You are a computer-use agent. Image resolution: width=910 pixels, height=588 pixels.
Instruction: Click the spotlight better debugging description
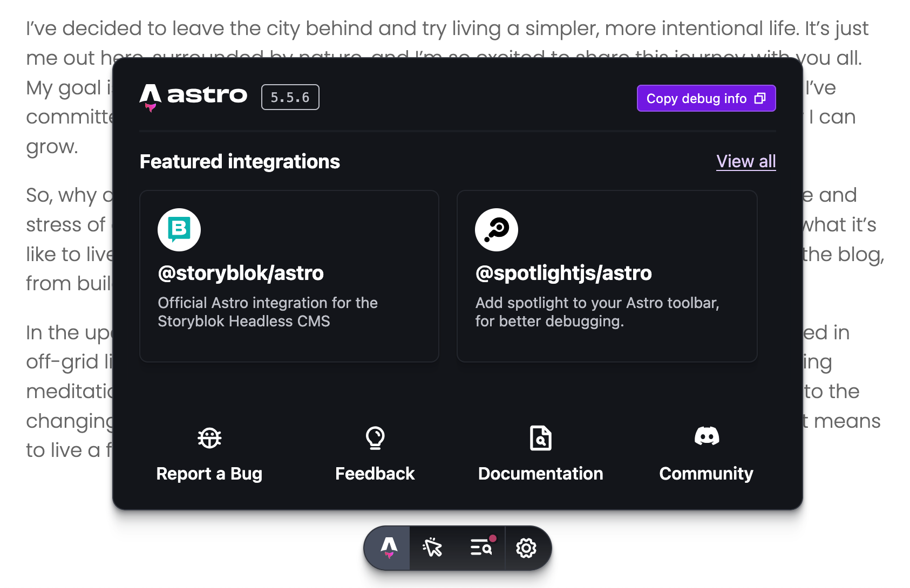pyautogui.click(x=597, y=312)
